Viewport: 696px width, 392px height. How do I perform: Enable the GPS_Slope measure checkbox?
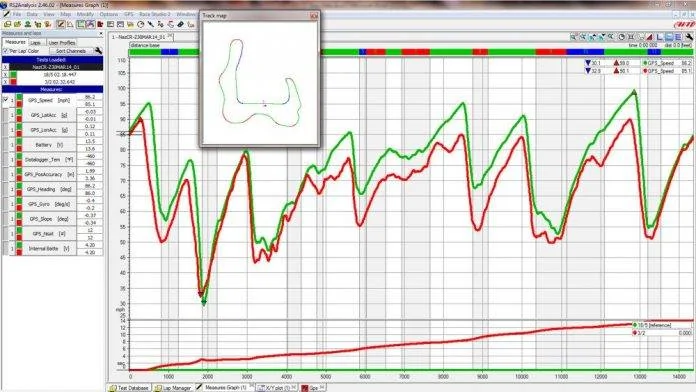pos(5,219)
